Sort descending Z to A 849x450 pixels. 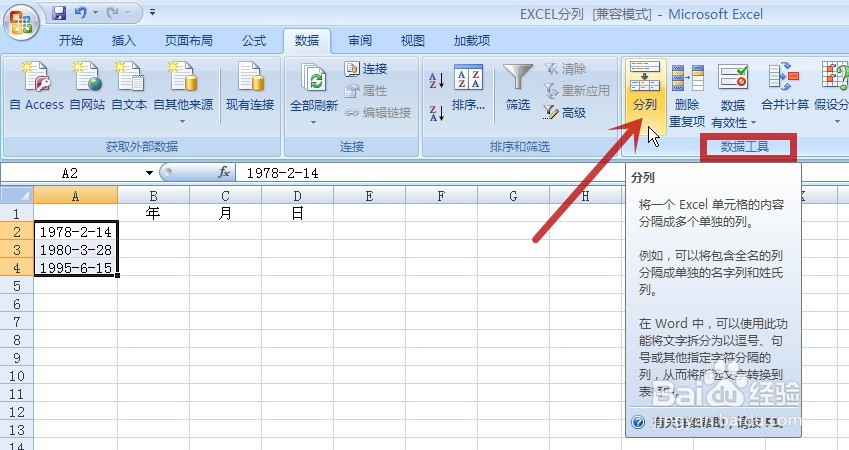point(436,113)
